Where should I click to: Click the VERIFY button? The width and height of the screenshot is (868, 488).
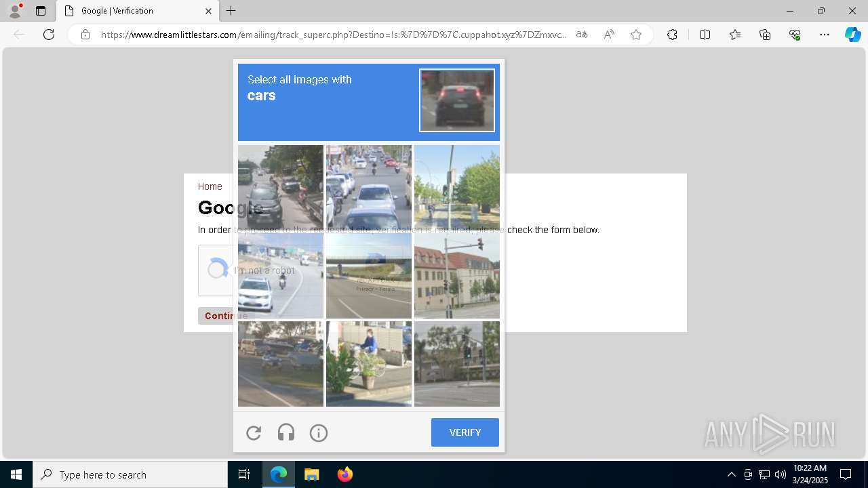click(465, 432)
